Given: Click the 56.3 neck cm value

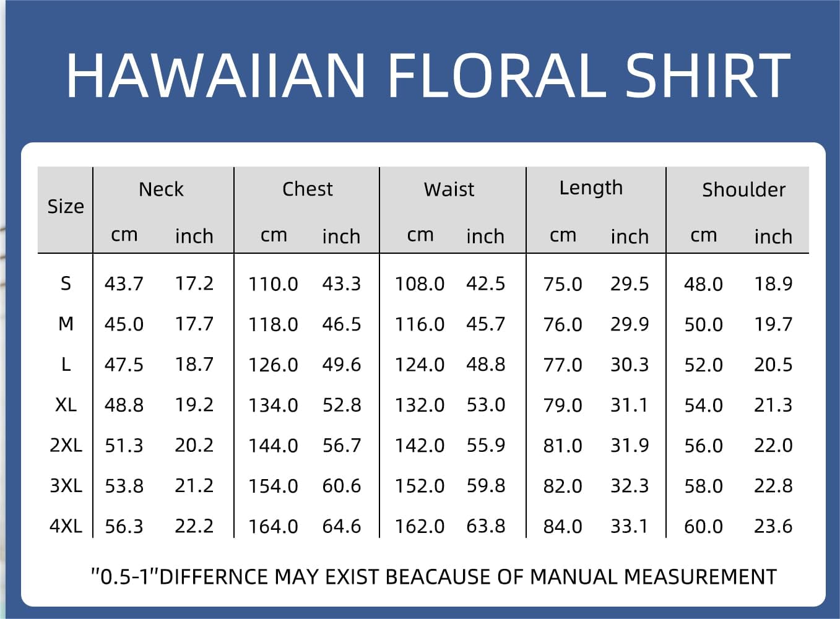Looking at the screenshot, I should (124, 526).
